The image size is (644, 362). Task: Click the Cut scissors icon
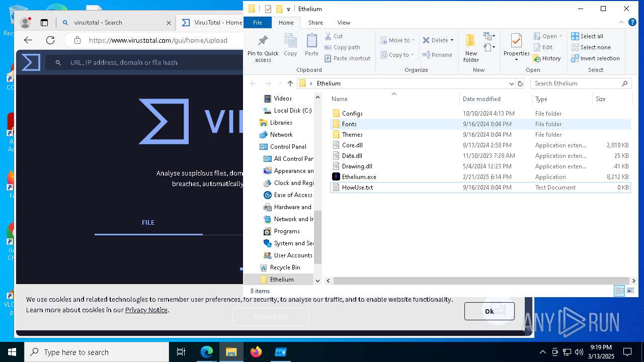point(328,36)
